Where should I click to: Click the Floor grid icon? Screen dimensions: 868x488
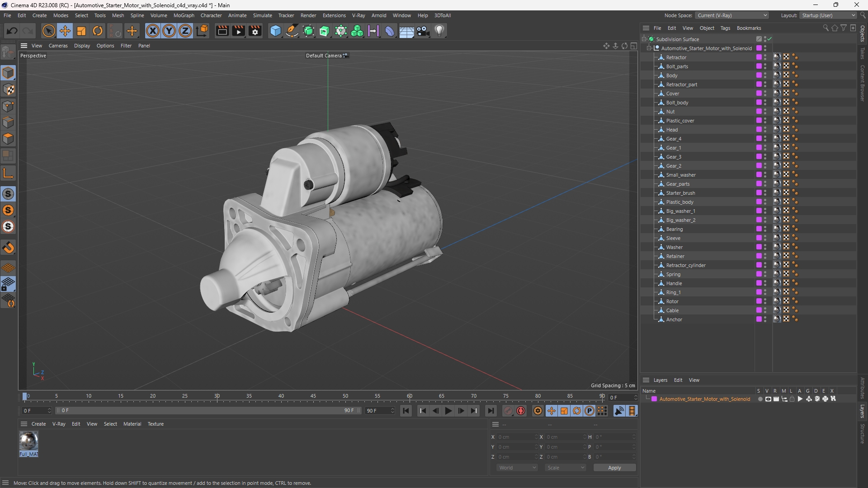[406, 31]
